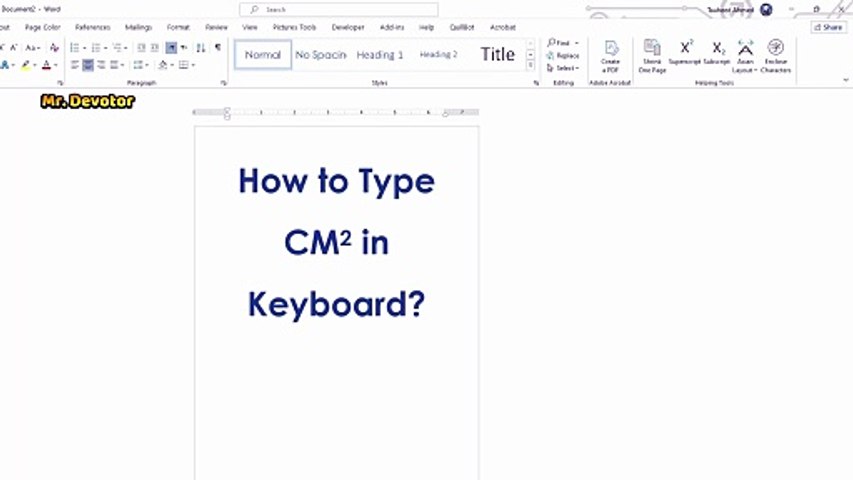Click the Search box in title bar

coord(338,10)
